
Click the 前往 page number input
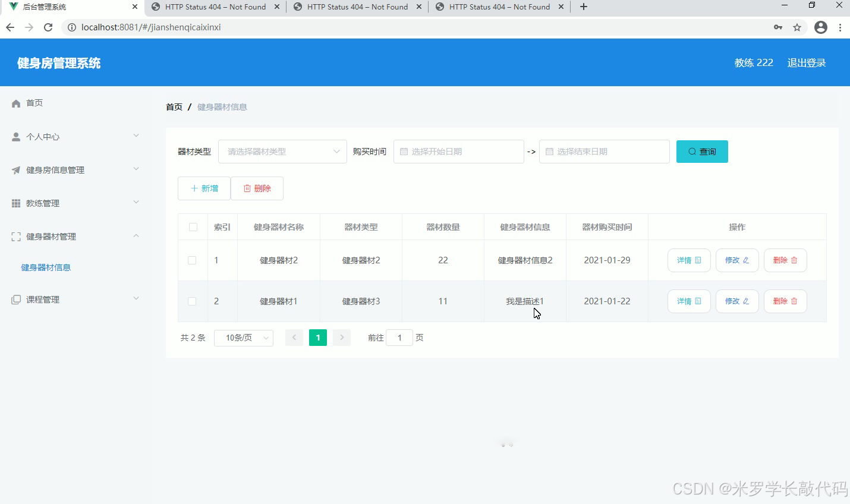[x=399, y=338]
